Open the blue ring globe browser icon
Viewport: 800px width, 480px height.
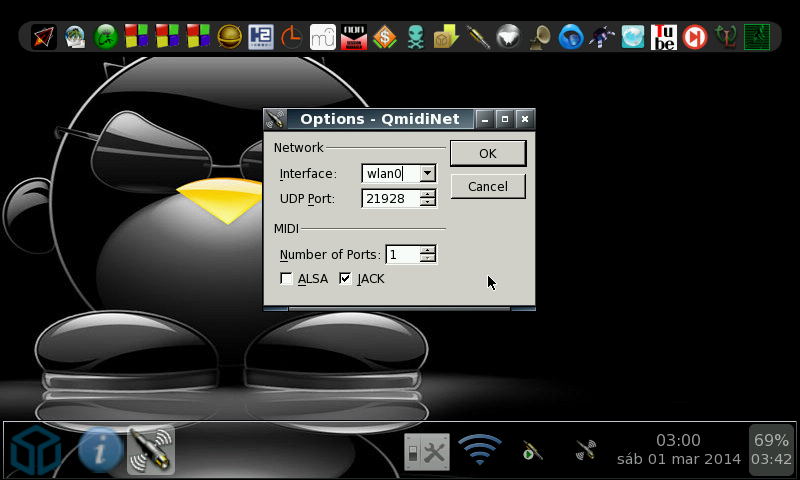(x=571, y=37)
